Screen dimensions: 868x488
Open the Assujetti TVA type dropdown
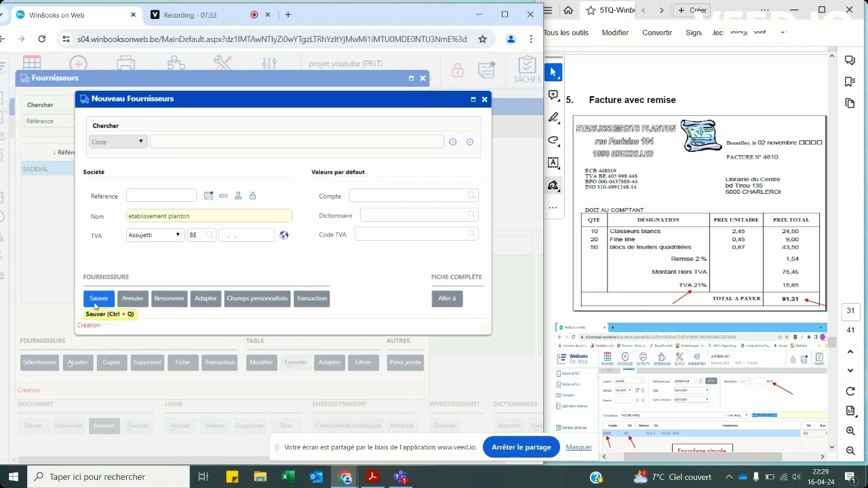click(155, 235)
